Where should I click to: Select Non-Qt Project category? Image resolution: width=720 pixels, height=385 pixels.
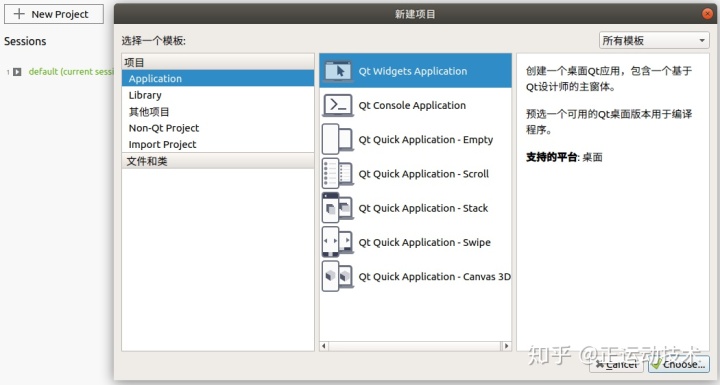click(218, 128)
